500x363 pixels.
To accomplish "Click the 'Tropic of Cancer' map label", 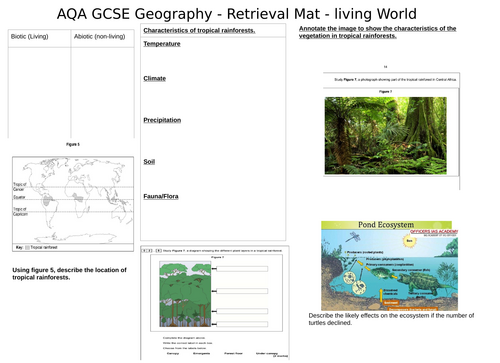I will pos(19,187).
